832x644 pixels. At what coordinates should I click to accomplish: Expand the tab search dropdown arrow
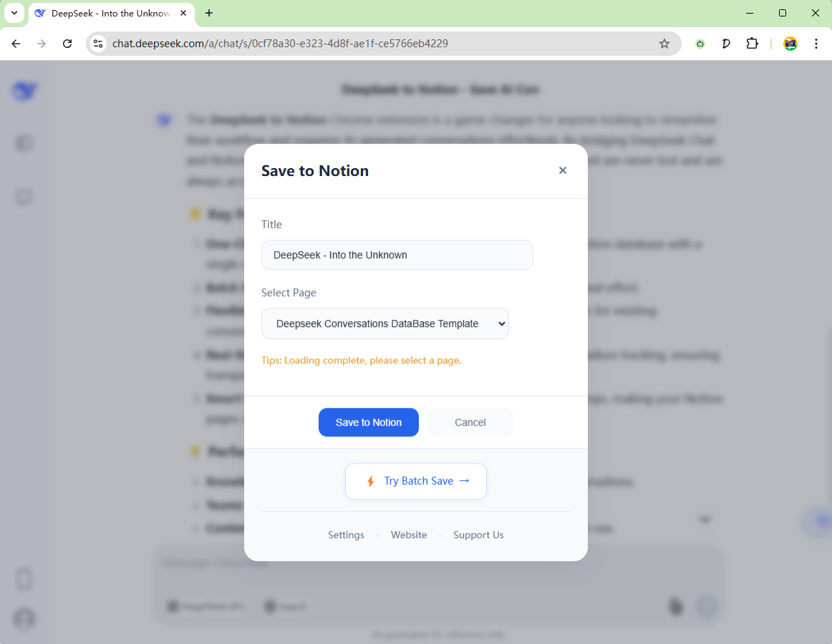click(x=14, y=13)
